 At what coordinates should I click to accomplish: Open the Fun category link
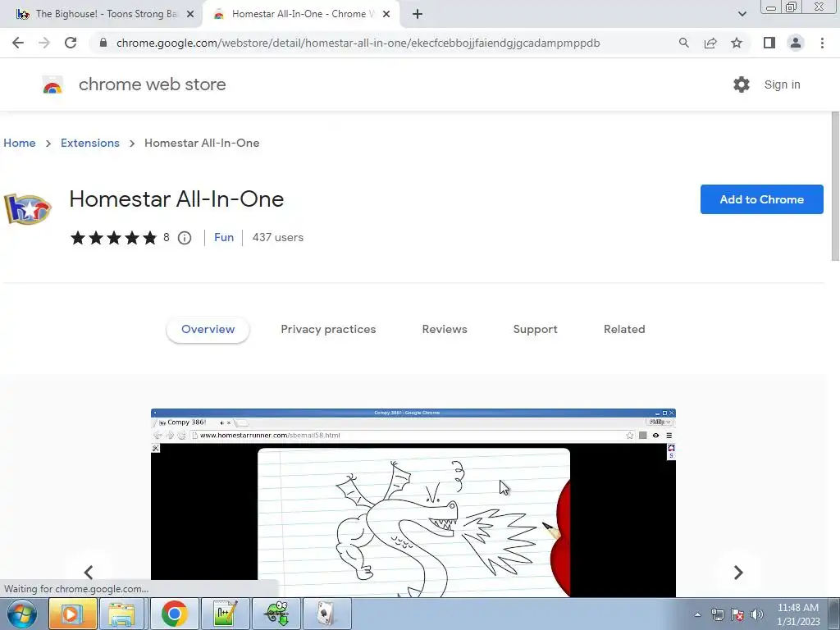pyautogui.click(x=224, y=237)
